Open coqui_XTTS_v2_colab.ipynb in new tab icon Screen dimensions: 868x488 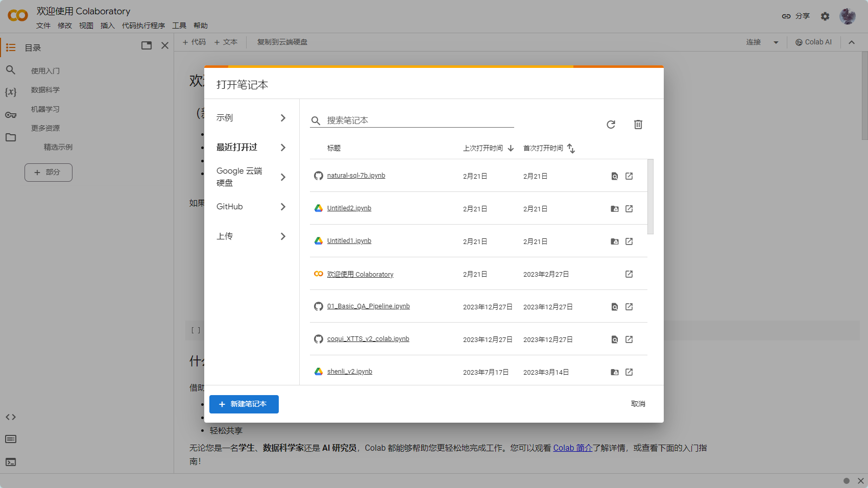[x=629, y=339]
